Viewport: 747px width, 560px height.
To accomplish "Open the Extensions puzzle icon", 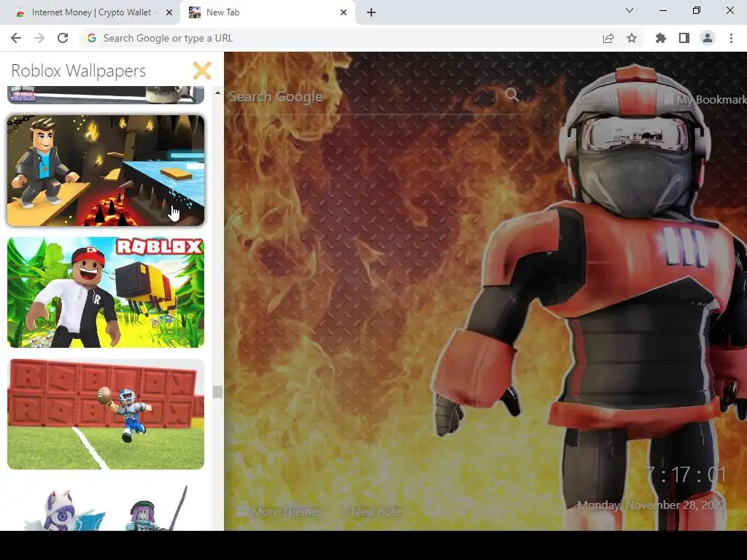I will 661,38.
